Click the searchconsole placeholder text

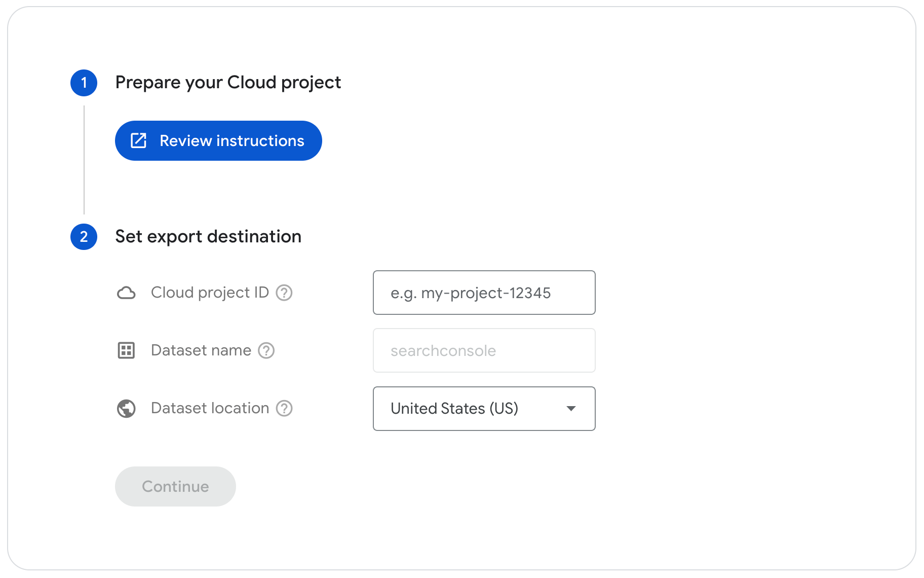pyautogui.click(x=443, y=350)
